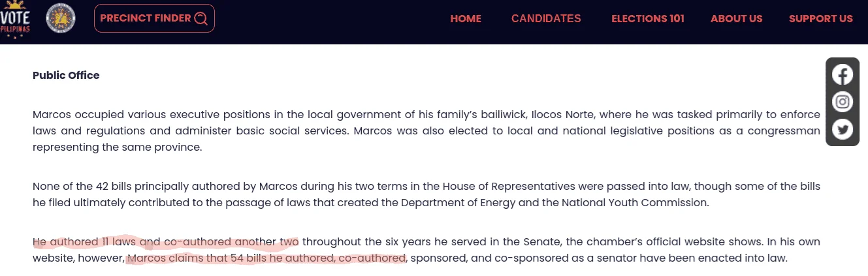Select the Candidates menu item
868x276 pixels.
coord(546,19)
